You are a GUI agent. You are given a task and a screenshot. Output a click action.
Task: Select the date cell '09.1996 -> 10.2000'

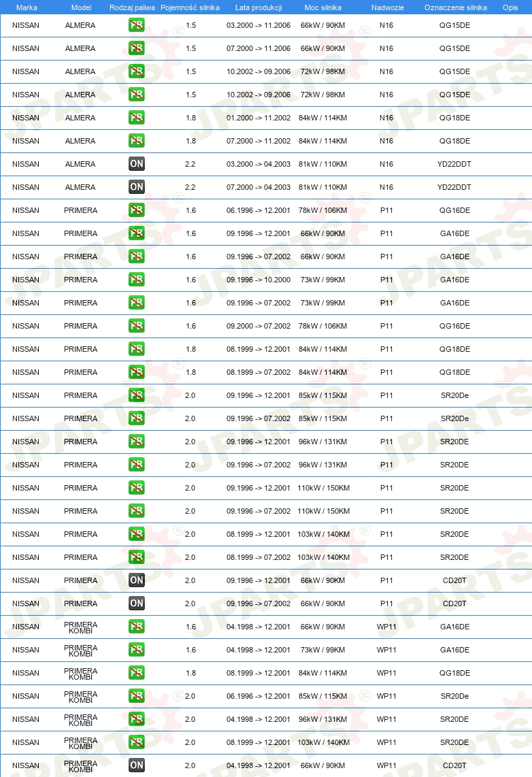pos(259,280)
